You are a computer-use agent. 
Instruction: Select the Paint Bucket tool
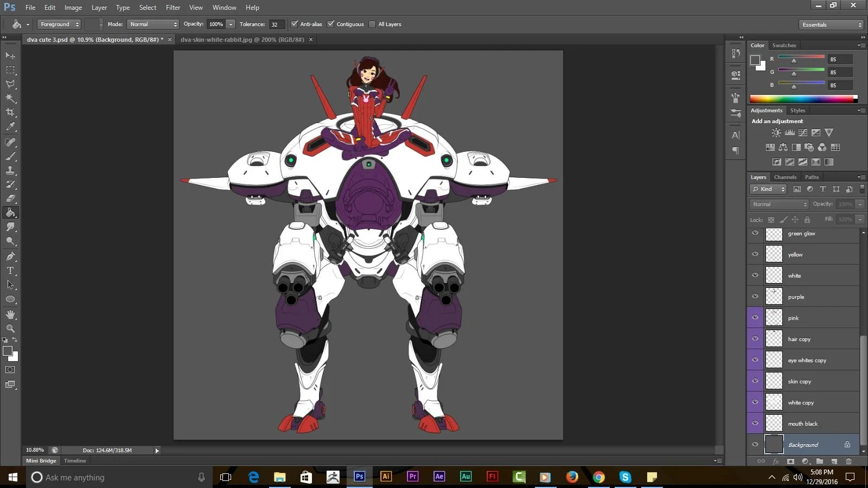(10, 213)
